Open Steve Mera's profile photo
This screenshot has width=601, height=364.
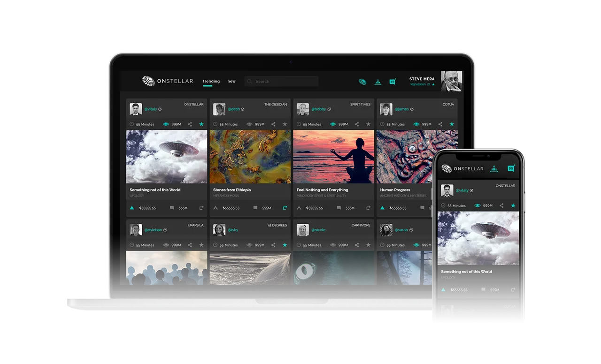click(x=451, y=81)
